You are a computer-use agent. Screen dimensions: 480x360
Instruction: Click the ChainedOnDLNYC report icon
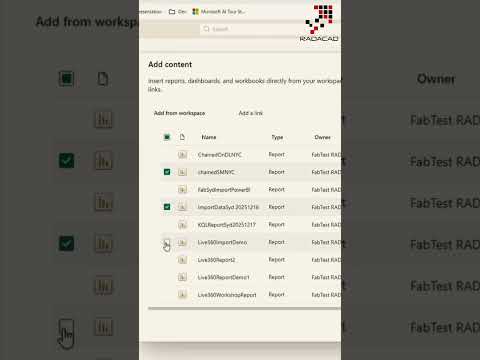tap(182, 155)
